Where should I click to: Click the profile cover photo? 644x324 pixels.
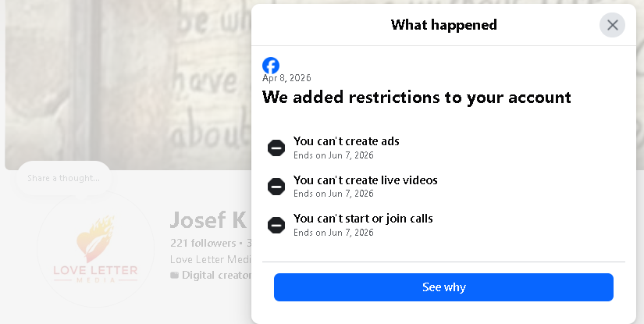[x=125, y=78]
